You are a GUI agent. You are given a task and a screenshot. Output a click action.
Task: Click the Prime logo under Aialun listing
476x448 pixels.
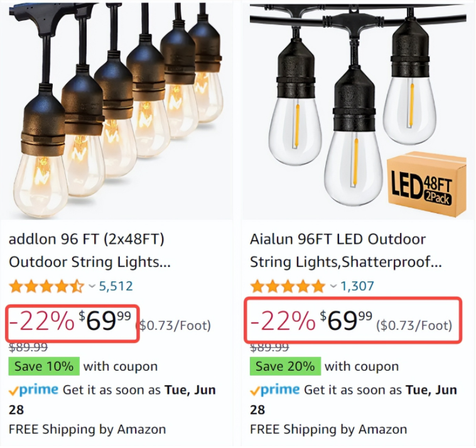pos(276,390)
